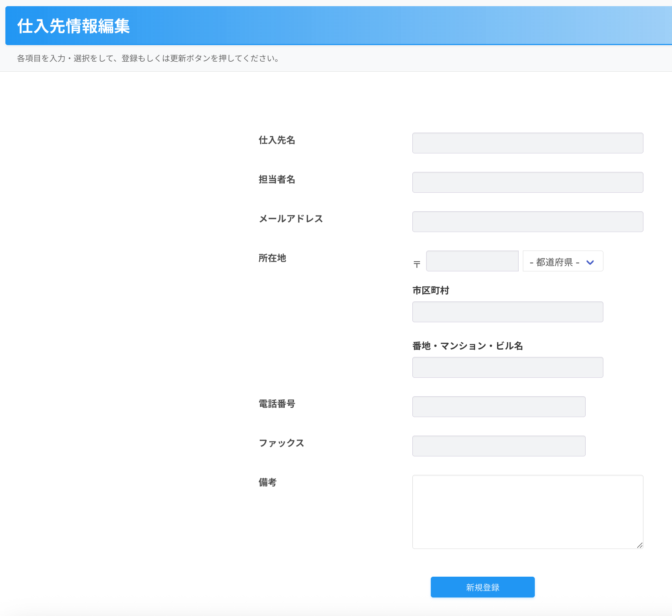Click the メールアドレス label text
This screenshot has height=616, width=672.
pyautogui.click(x=291, y=219)
